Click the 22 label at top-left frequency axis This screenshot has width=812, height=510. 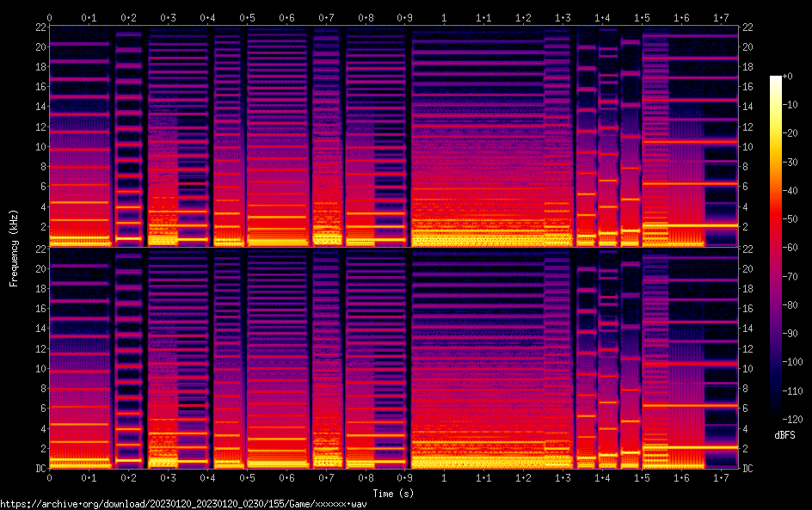[38, 27]
